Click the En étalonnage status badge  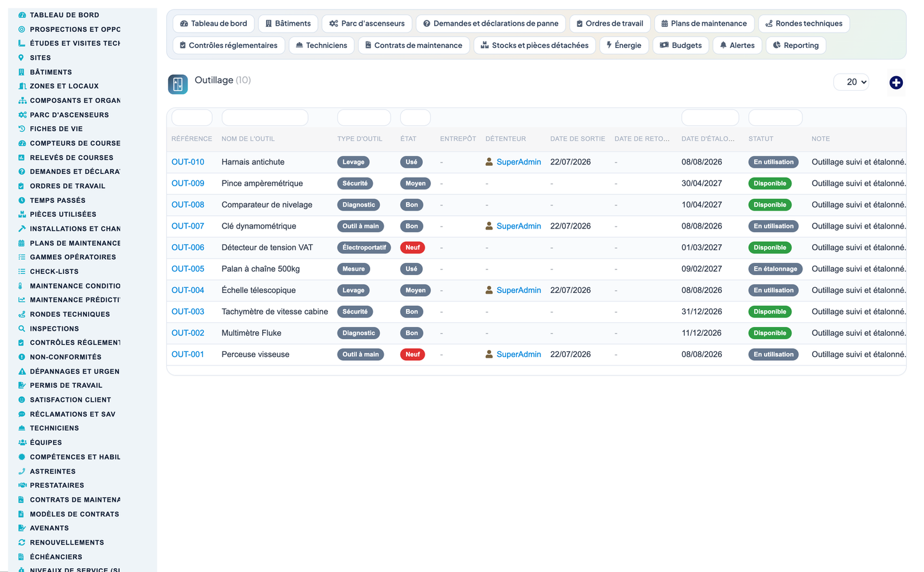776,269
